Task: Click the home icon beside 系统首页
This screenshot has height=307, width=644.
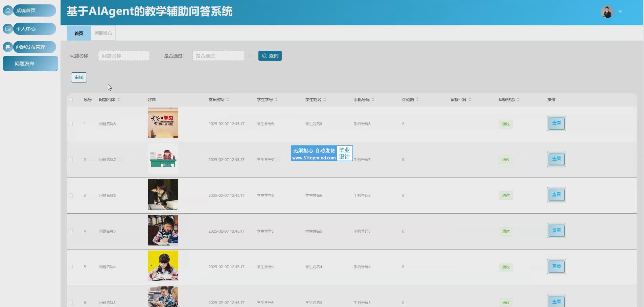Action: 8,10
